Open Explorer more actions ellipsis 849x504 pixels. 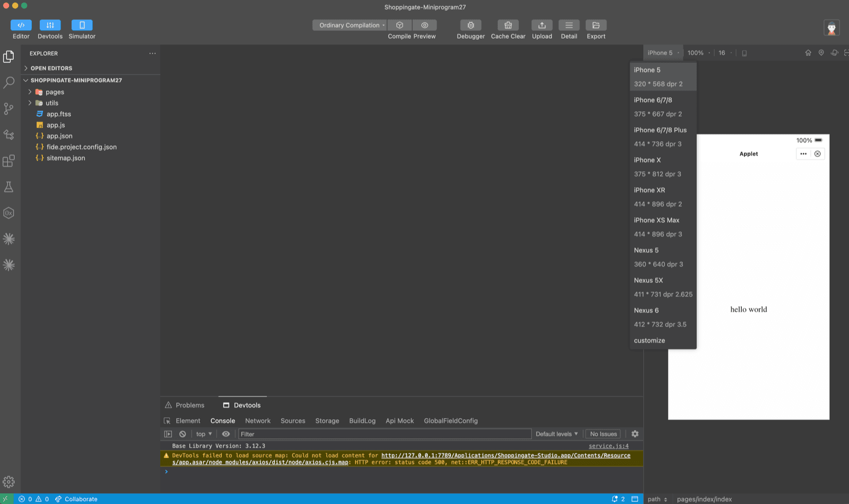tap(152, 54)
